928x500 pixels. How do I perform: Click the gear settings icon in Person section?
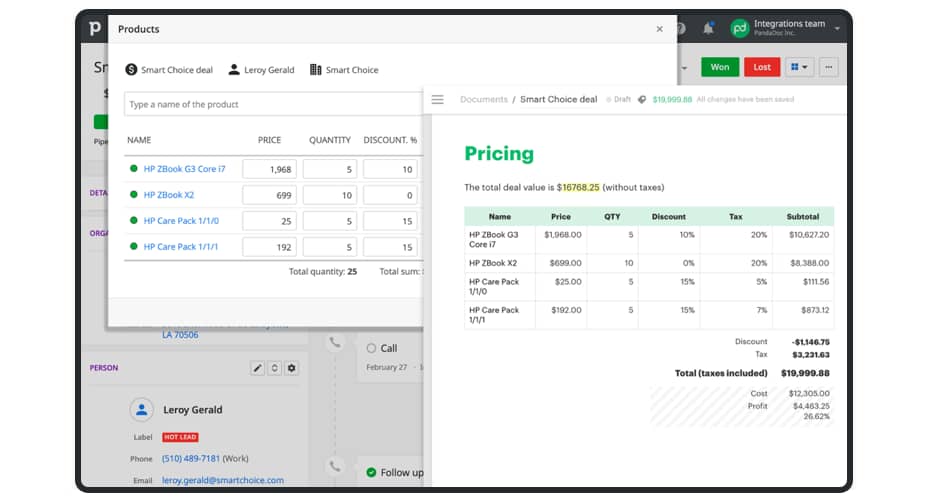pyautogui.click(x=292, y=368)
